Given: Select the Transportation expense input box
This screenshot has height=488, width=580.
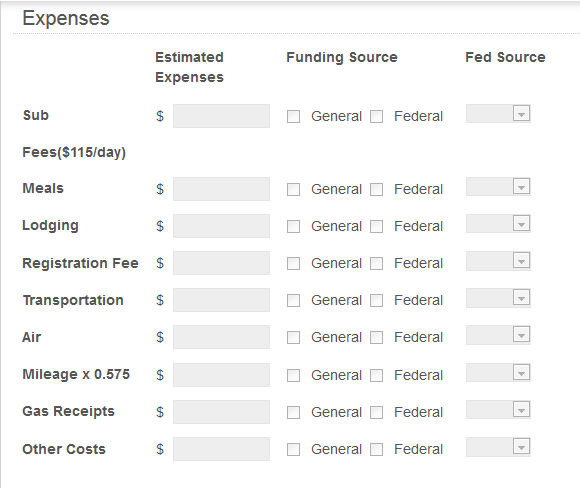Looking at the screenshot, I should point(221,300).
